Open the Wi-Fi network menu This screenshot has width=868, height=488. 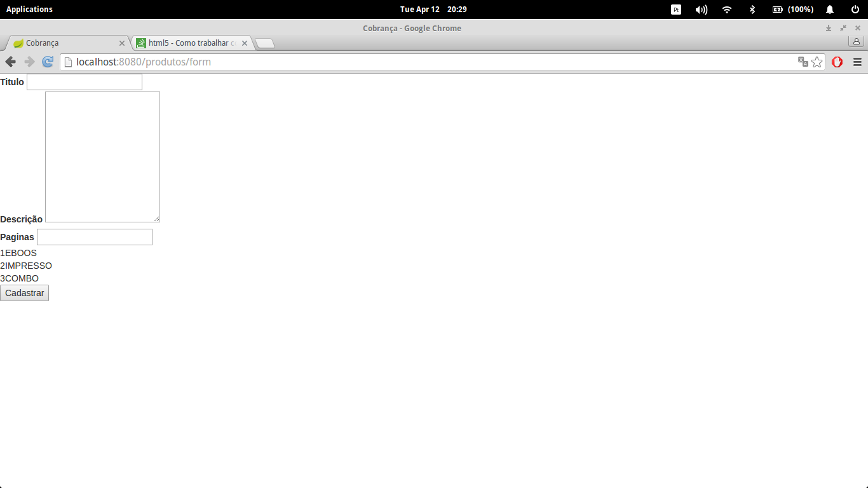coord(727,10)
